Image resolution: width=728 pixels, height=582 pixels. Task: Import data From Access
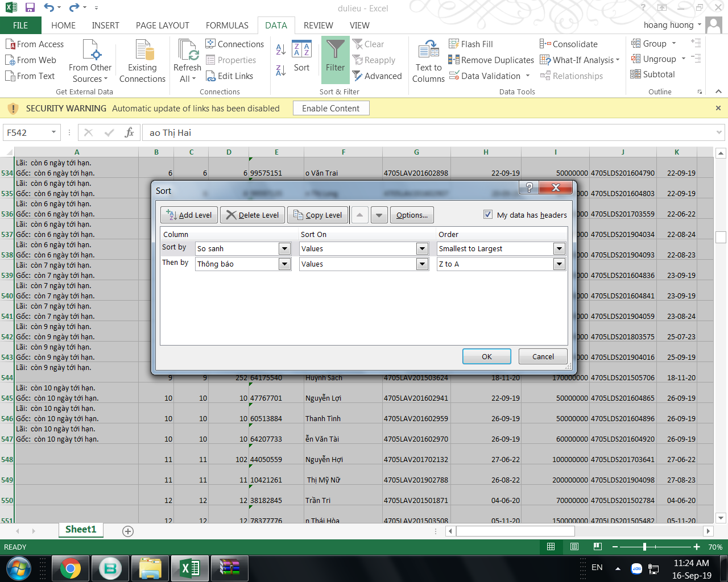point(35,44)
